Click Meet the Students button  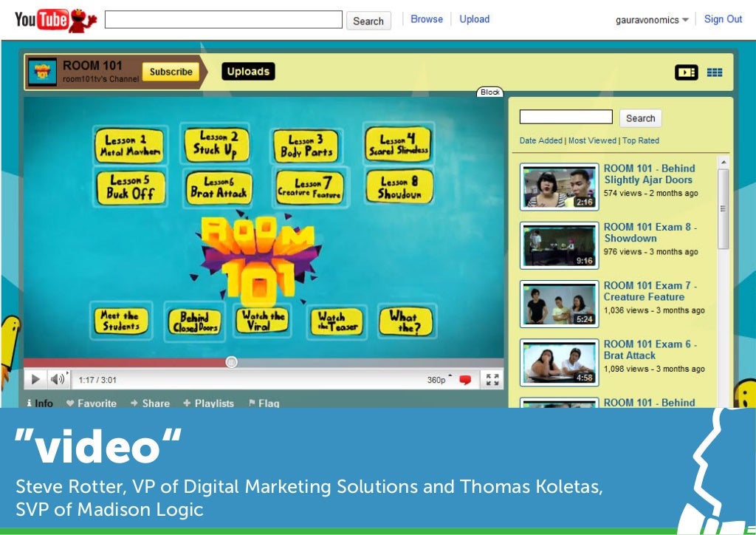pyautogui.click(x=120, y=321)
